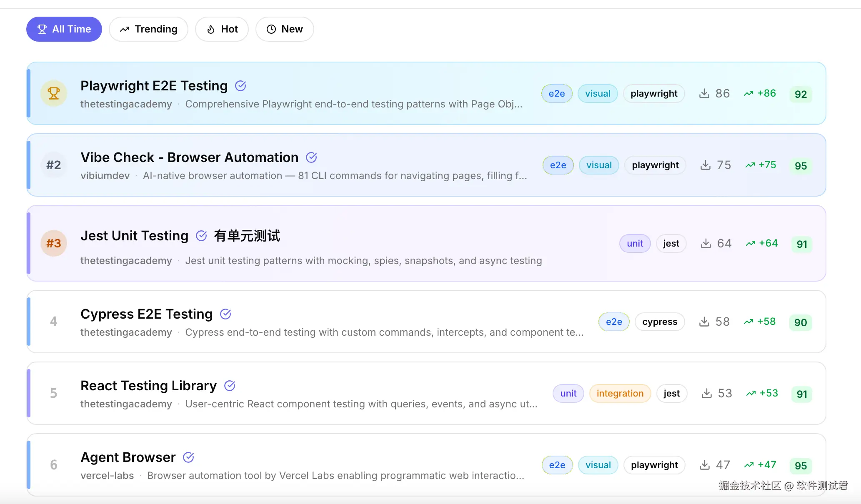Open the Vibe Check - Browser Automation title
Viewport: 861px width, 504px height.
click(x=189, y=157)
